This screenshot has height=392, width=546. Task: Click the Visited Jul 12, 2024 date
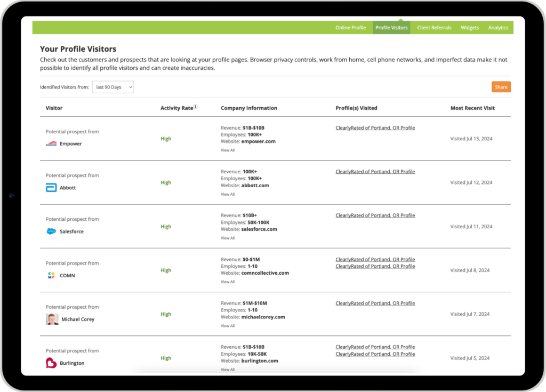click(471, 182)
